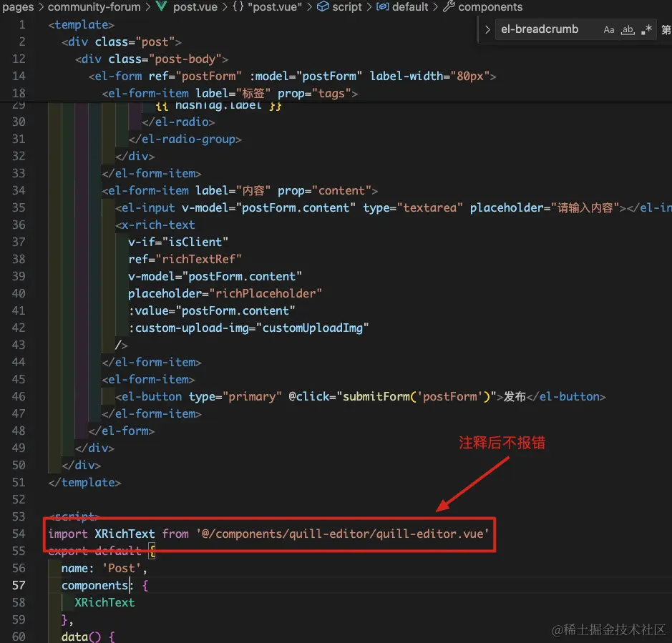Viewport: 672px width, 643px height.
Task: Click sticky line div class="post"
Action: (121, 42)
